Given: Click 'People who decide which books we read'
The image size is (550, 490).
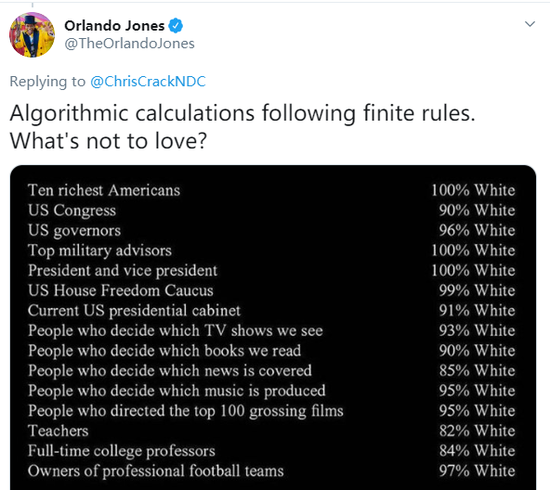Looking at the screenshot, I should coord(165,351).
